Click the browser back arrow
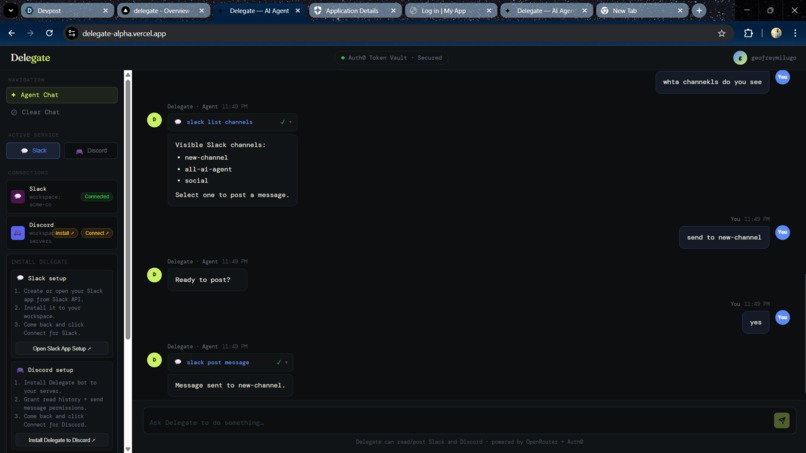The width and height of the screenshot is (806, 453). pos(11,33)
